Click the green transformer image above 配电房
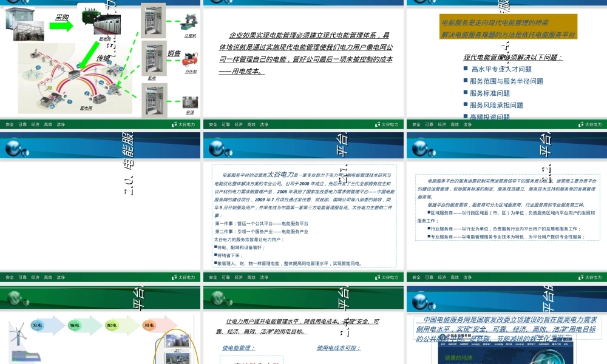Viewport: 607px width, 364px height. pyautogui.click(x=90, y=16)
